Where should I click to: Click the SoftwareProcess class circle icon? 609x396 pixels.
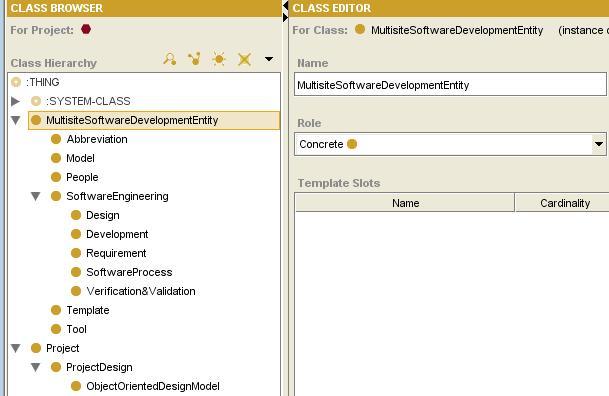(76, 273)
